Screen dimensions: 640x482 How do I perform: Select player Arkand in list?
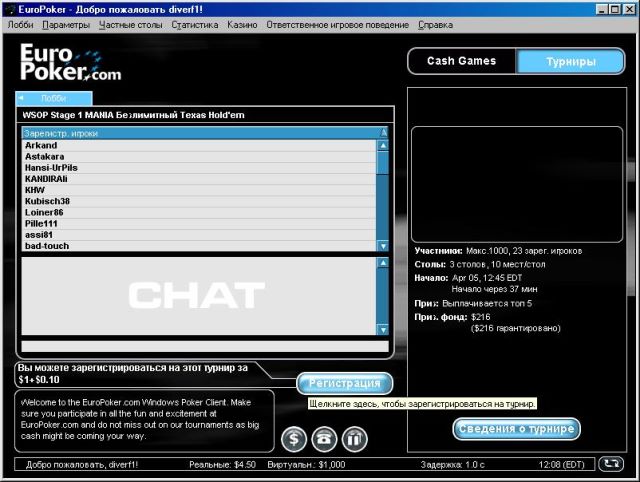tap(199, 145)
